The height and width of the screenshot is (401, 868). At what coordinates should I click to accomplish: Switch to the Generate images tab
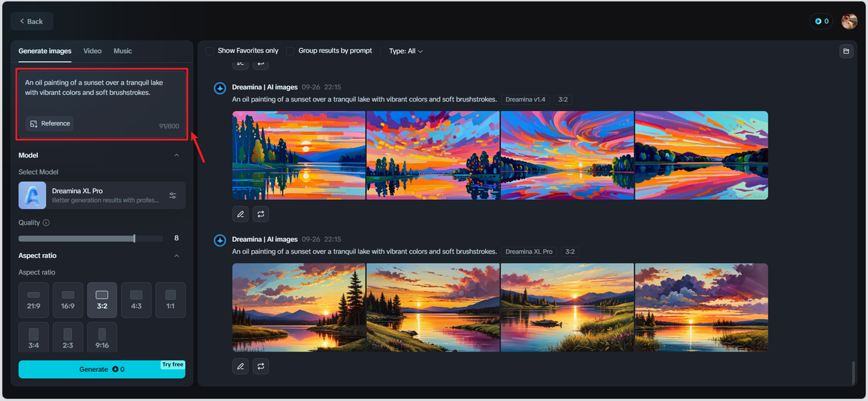pyautogui.click(x=45, y=51)
